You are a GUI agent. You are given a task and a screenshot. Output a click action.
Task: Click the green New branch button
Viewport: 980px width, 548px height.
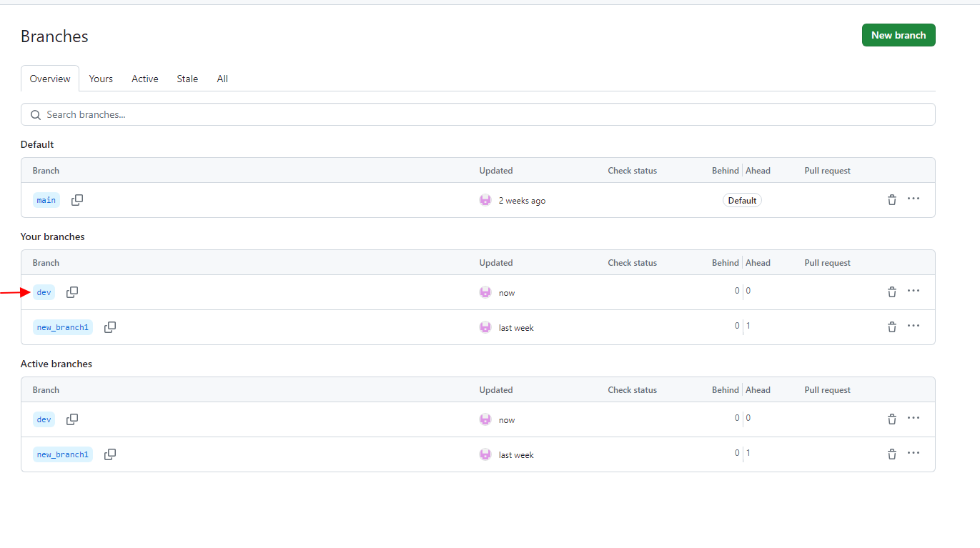[898, 35]
